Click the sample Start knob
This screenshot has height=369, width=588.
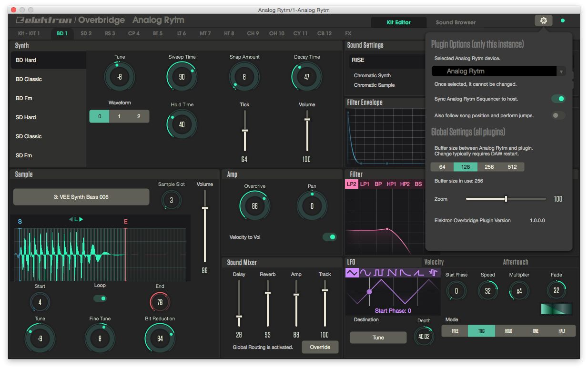tap(40, 302)
